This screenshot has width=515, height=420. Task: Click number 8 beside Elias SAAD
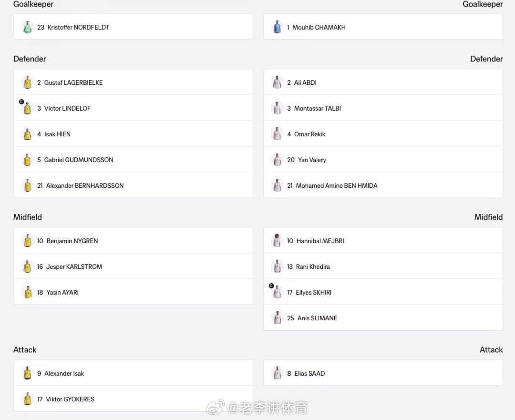click(289, 373)
